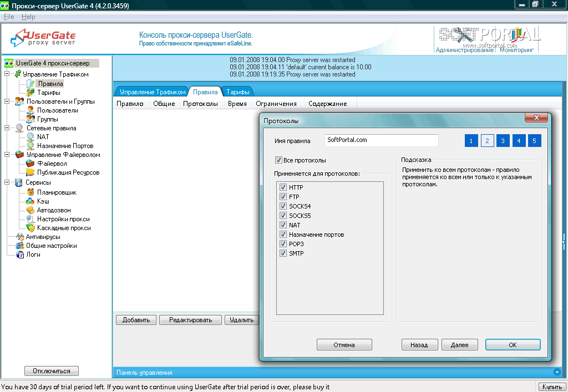Toggle the POP3 checkbox
The image size is (568, 392).
pyautogui.click(x=283, y=243)
